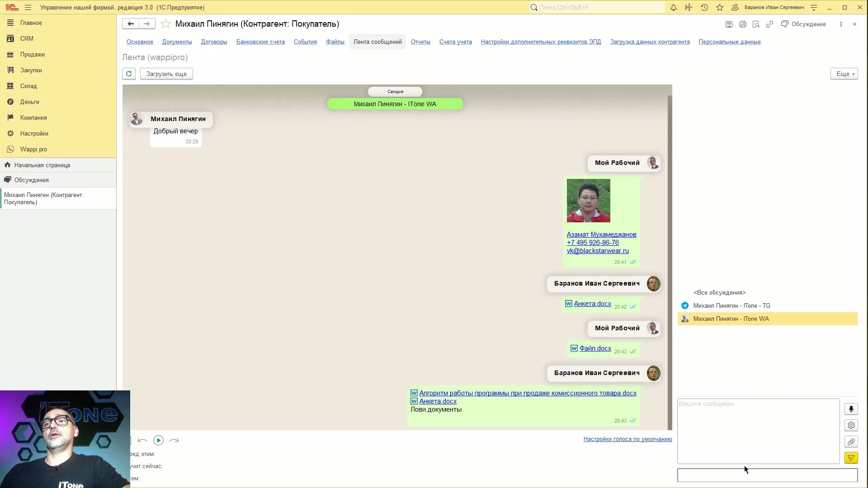
Task: Open Продажи sidebar section
Action: 58,54
